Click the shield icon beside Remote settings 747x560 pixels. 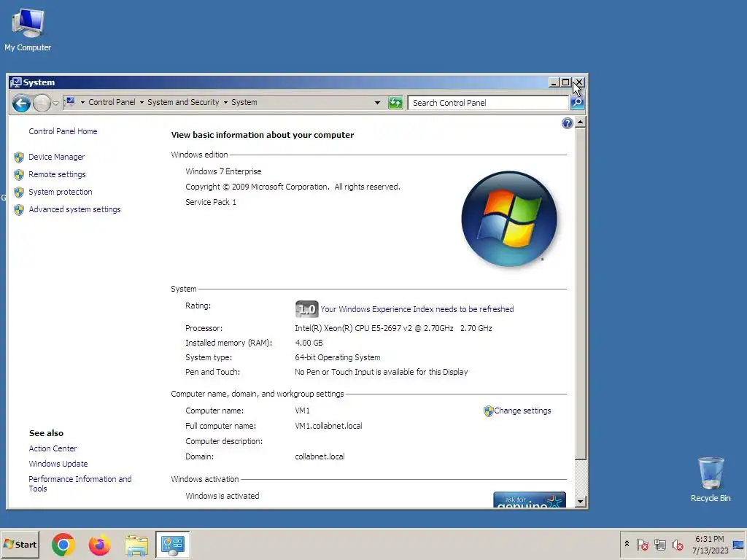pyautogui.click(x=19, y=175)
